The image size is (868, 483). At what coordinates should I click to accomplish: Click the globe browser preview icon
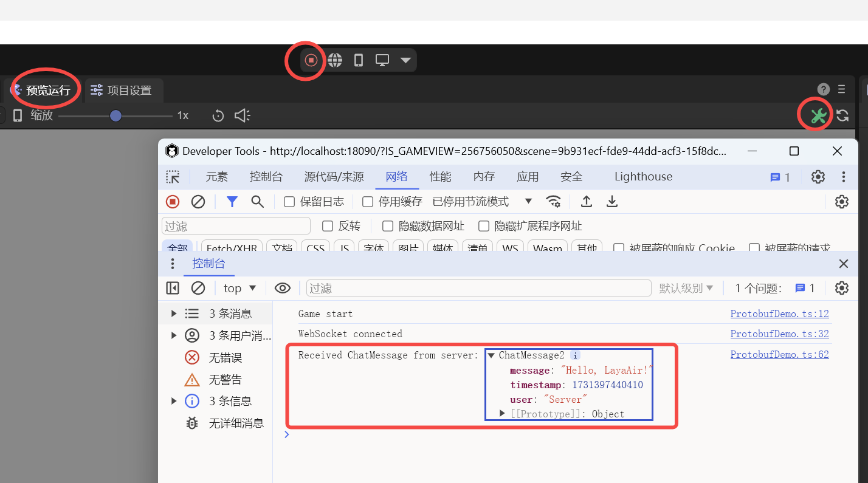[x=335, y=60]
